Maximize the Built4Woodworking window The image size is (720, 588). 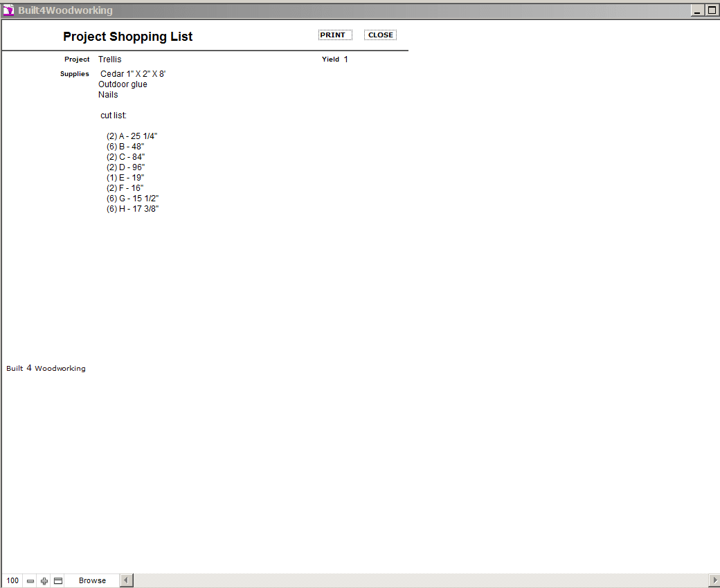tap(711, 10)
